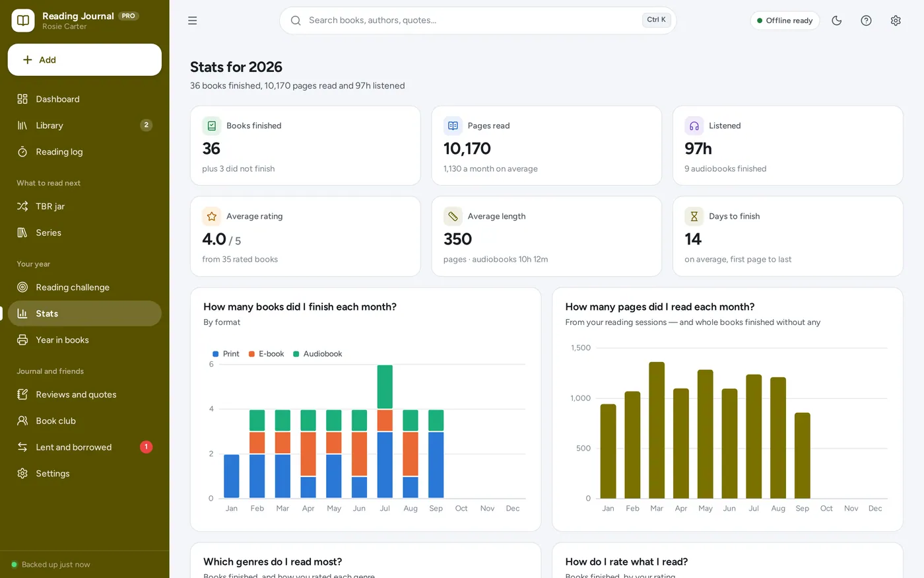Click the Reading challenge target icon
Image resolution: width=924 pixels, height=578 pixels.
pyautogui.click(x=22, y=287)
